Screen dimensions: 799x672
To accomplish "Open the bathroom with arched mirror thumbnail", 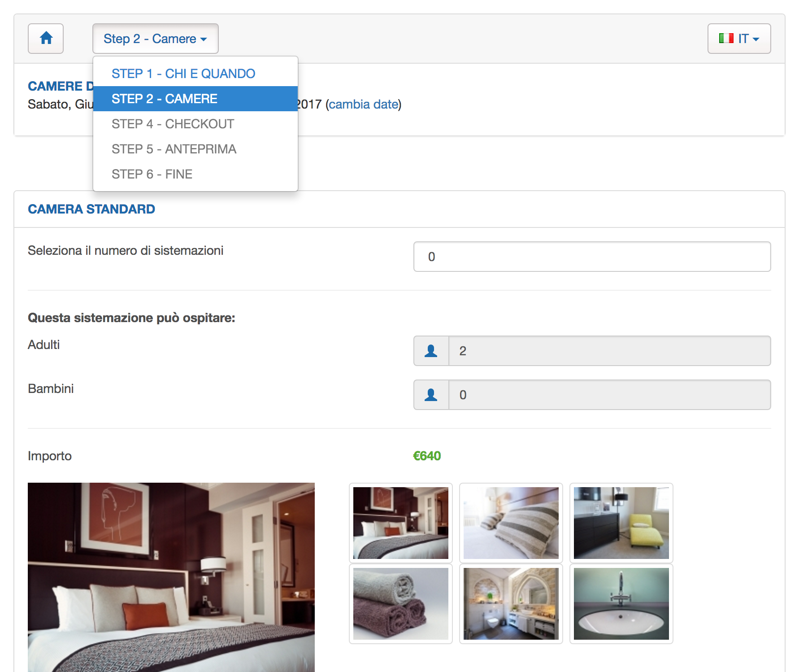I will (x=511, y=604).
